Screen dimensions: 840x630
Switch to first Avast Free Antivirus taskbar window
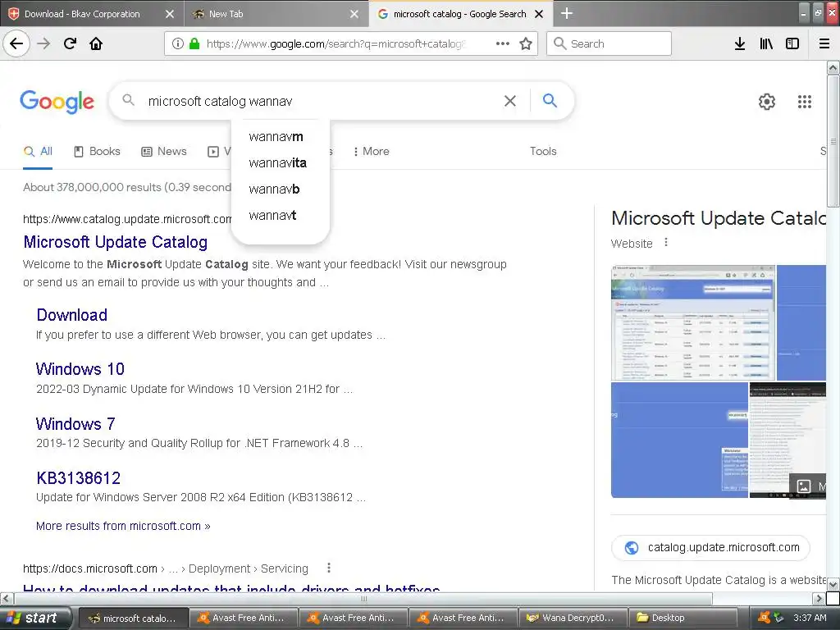(243, 618)
